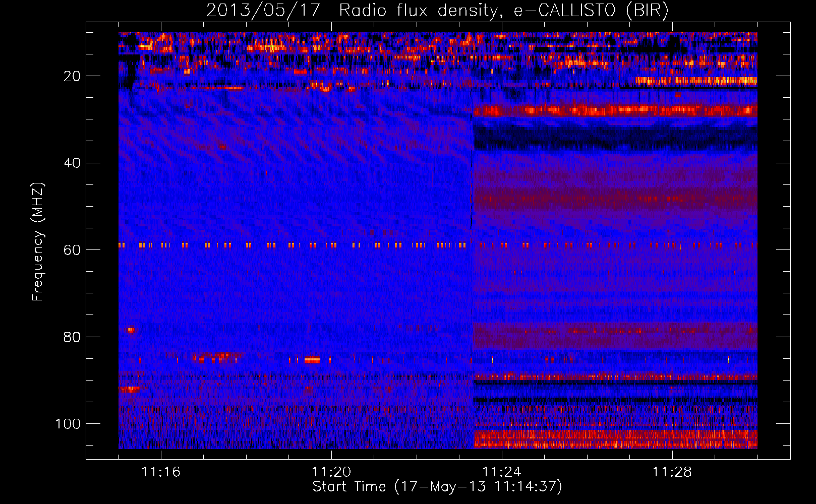Click the date '2013/05/17' in the title
The height and width of the screenshot is (504, 816).
[263, 10]
